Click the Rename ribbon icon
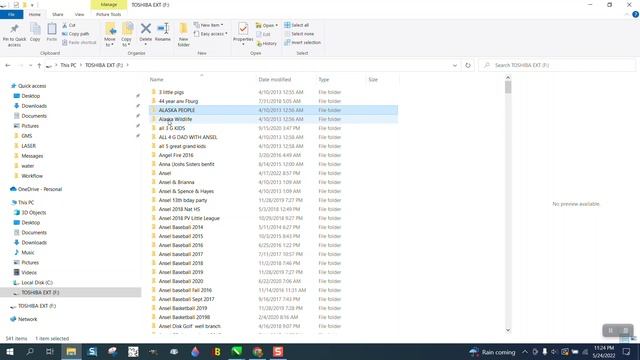Viewport: 640px width, 360px height. click(x=163, y=32)
